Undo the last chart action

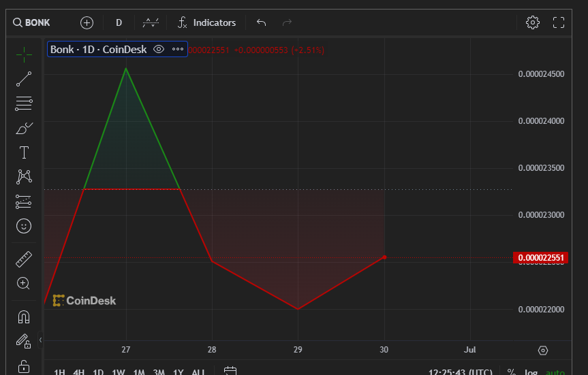pyautogui.click(x=262, y=22)
